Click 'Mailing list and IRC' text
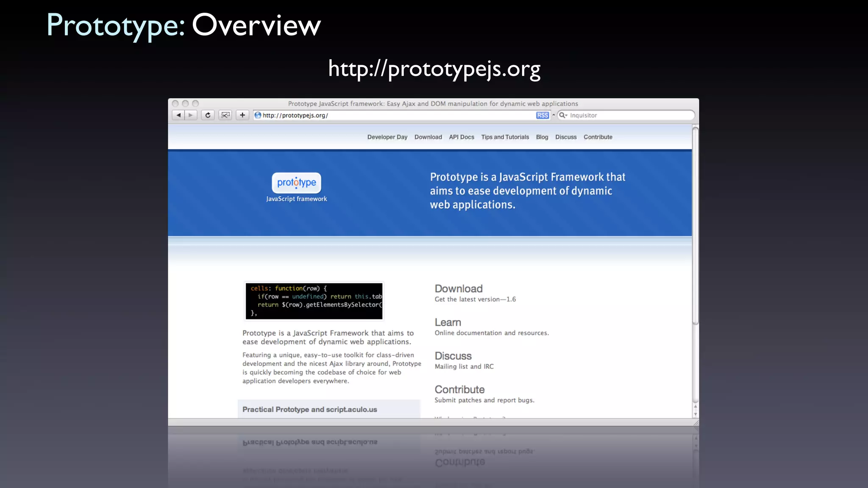 coord(464,367)
